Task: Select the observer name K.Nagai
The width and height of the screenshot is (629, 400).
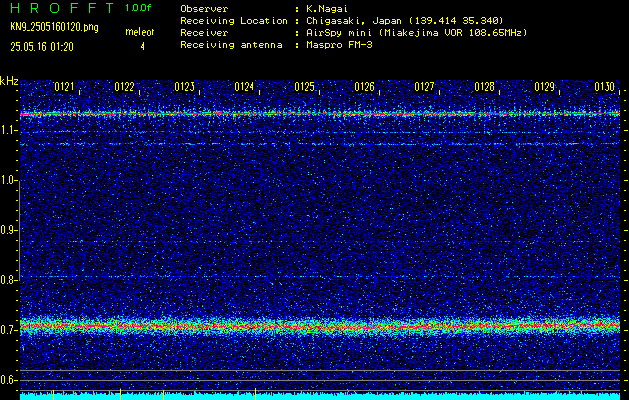Action: [327, 8]
